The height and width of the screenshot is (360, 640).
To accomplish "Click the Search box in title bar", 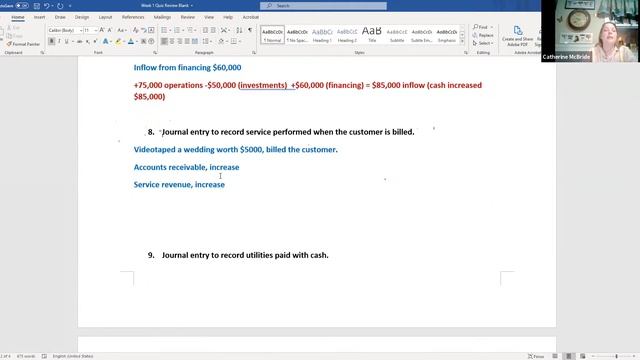I will coord(323,6).
